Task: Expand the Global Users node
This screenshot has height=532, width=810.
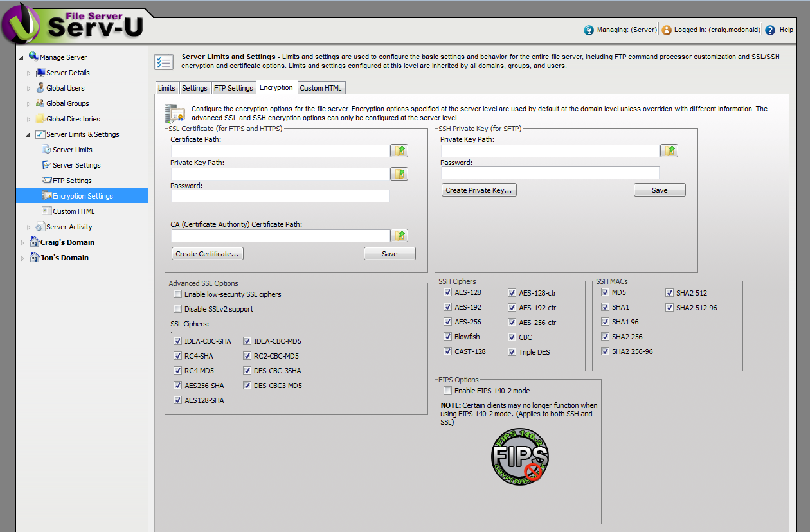Action: [28, 88]
